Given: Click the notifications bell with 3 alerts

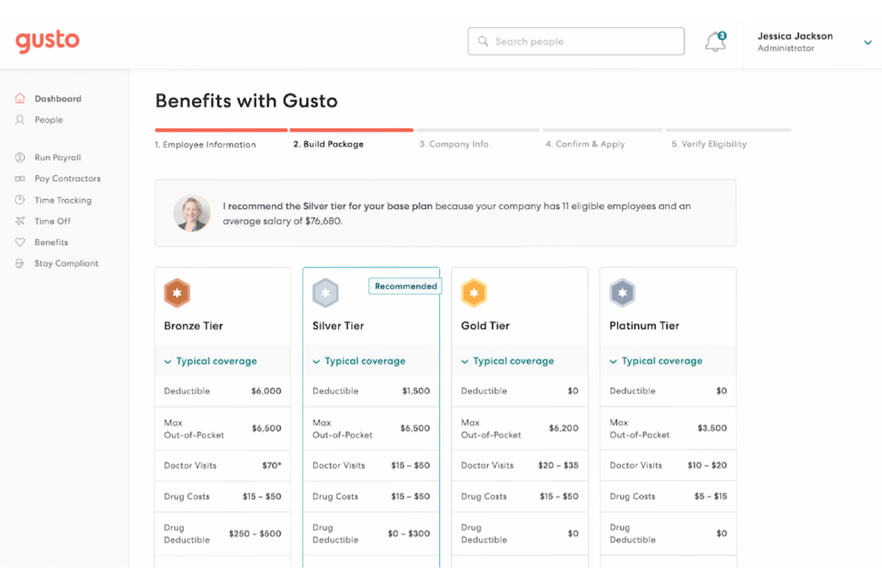Looking at the screenshot, I should (715, 42).
